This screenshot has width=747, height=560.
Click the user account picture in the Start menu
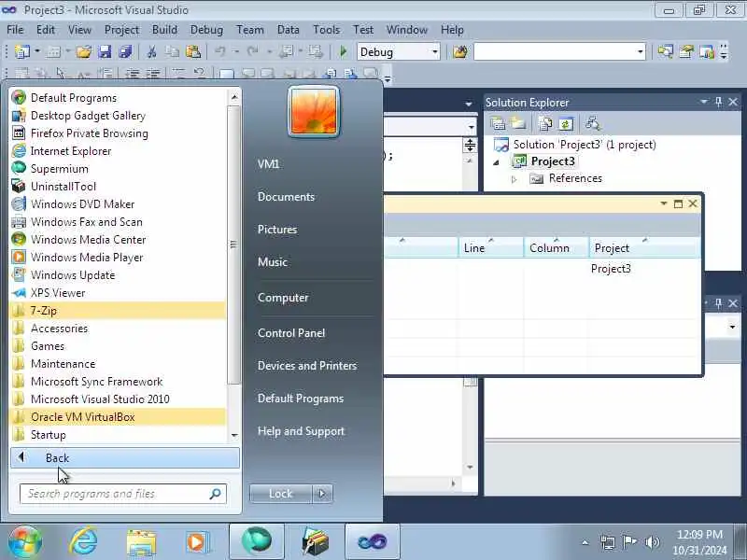click(314, 111)
